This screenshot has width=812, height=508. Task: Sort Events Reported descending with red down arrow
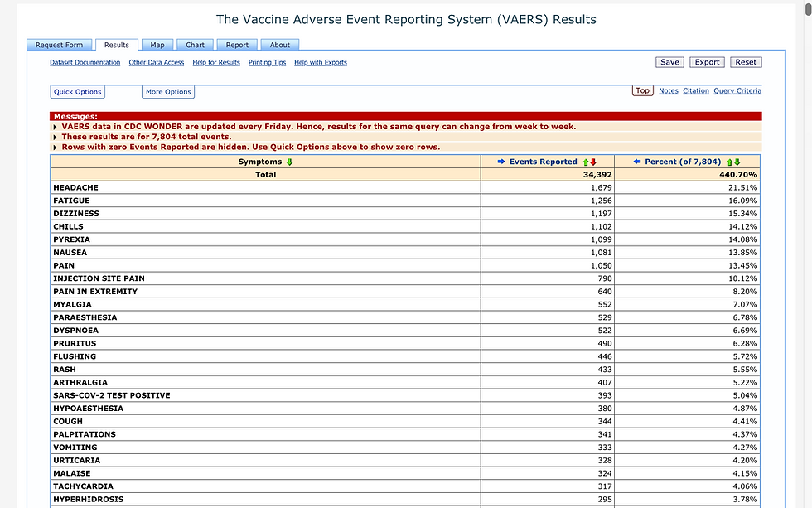click(x=593, y=162)
